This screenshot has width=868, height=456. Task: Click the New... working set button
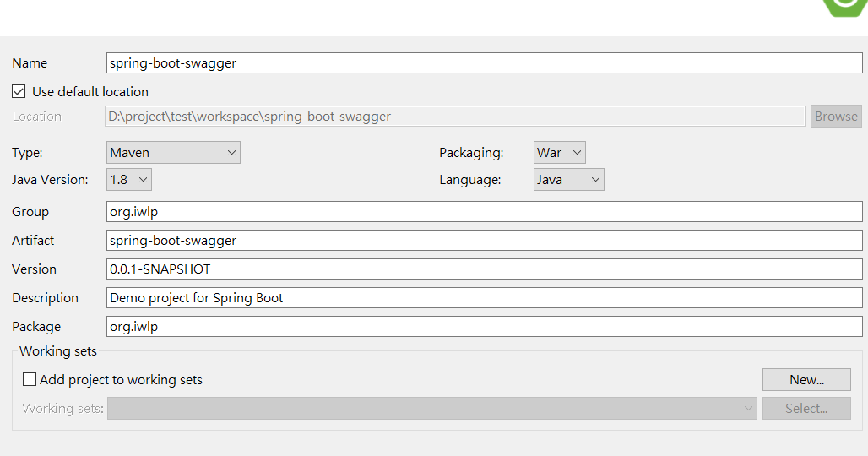806,380
